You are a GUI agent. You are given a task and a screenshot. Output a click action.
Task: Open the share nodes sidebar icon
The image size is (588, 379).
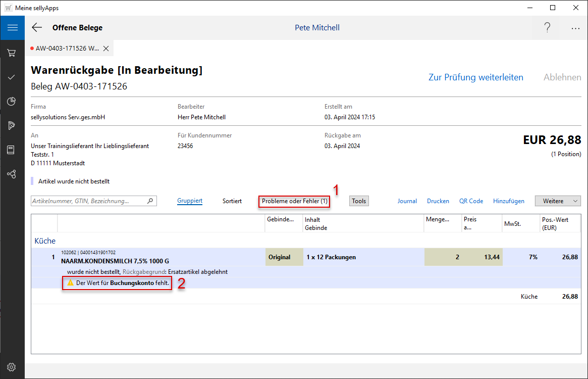[12, 174]
